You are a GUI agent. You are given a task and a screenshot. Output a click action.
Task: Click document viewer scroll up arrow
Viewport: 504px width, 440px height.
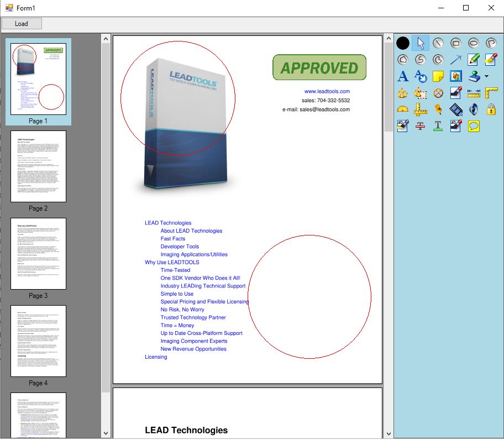click(389, 39)
